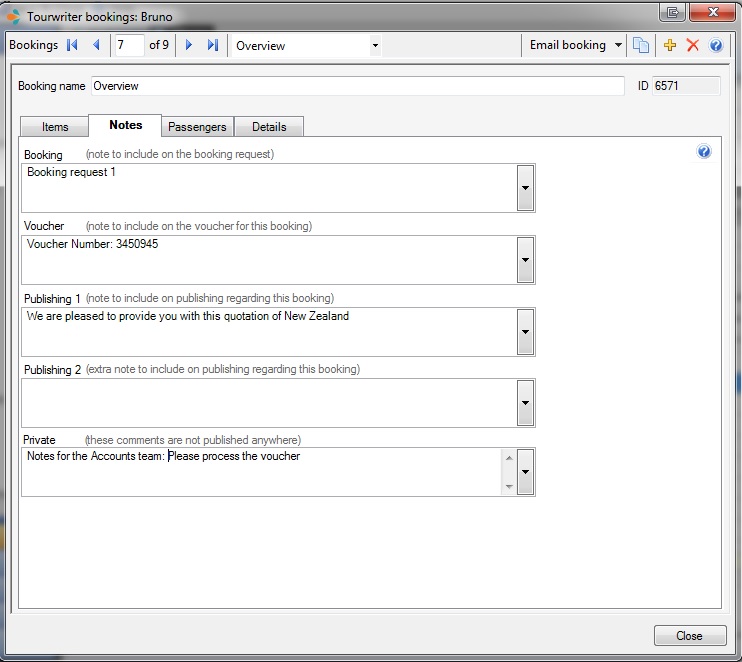Open the Overview booking selector dropdown
This screenshot has height=662, width=742.
(x=375, y=46)
